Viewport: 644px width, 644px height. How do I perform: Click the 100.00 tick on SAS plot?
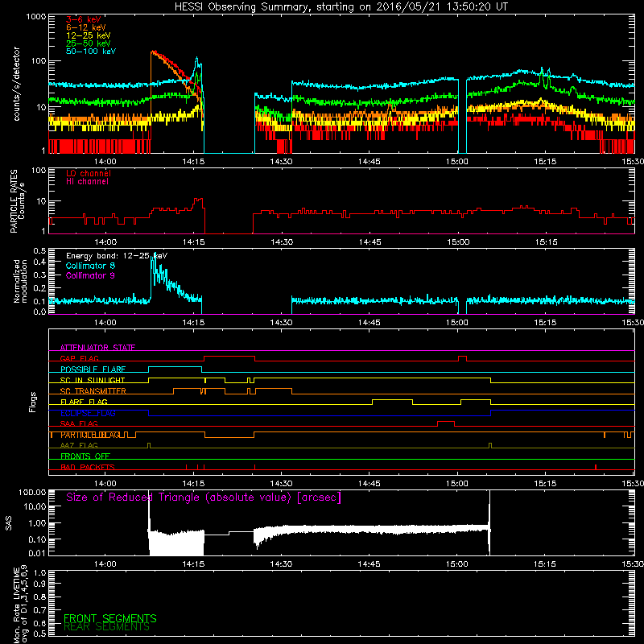pos(32,492)
